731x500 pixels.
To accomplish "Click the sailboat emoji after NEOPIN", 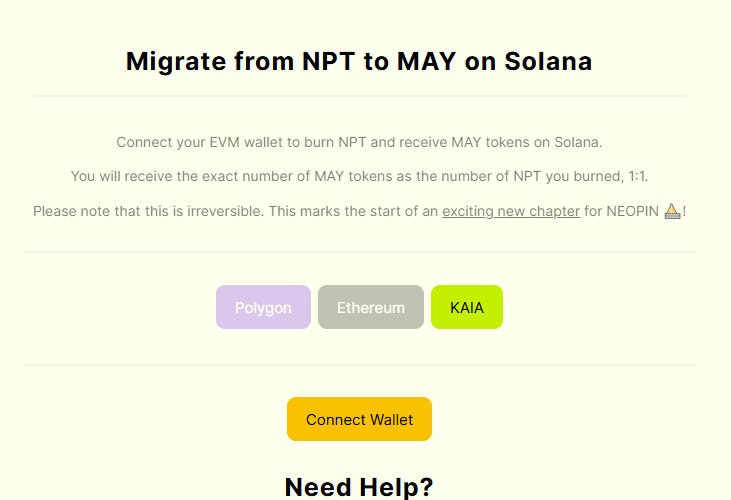I will coord(672,211).
